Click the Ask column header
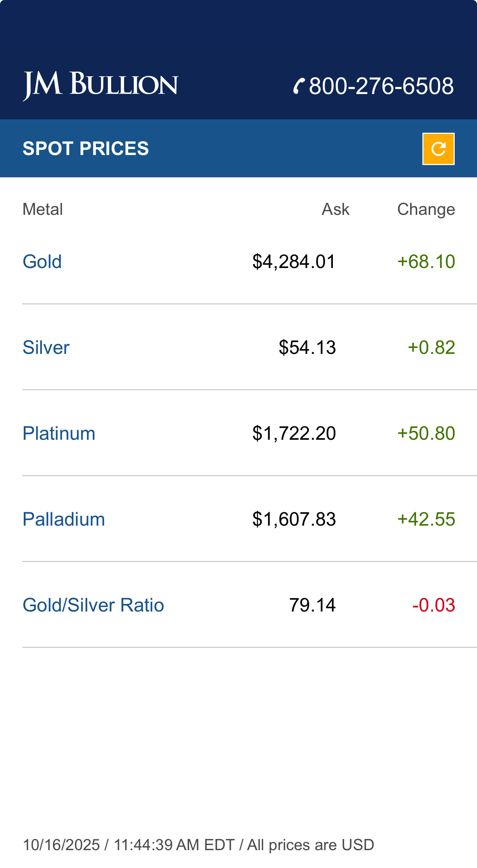 tap(335, 209)
